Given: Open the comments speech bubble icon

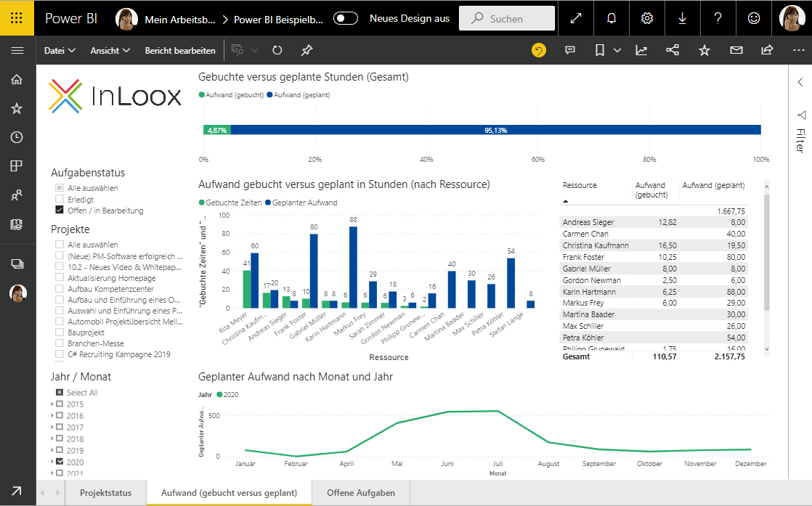Looking at the screenshot, I should 570,50.
